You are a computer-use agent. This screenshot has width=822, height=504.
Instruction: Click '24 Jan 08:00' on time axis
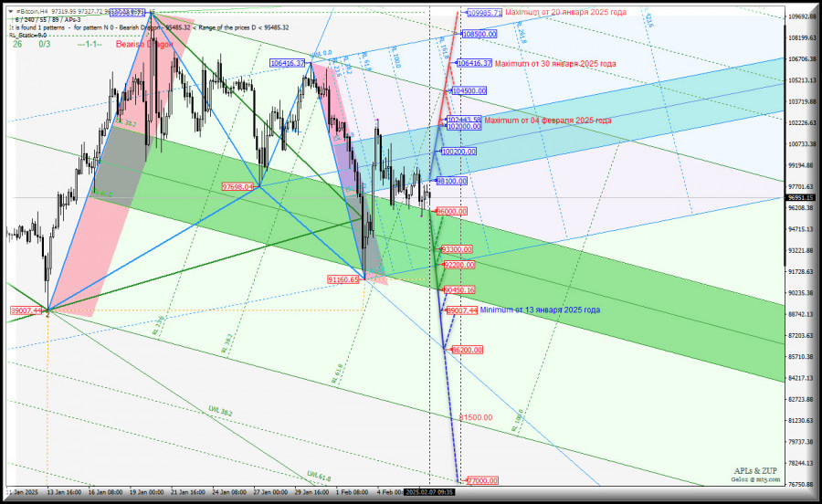point(229,492)
